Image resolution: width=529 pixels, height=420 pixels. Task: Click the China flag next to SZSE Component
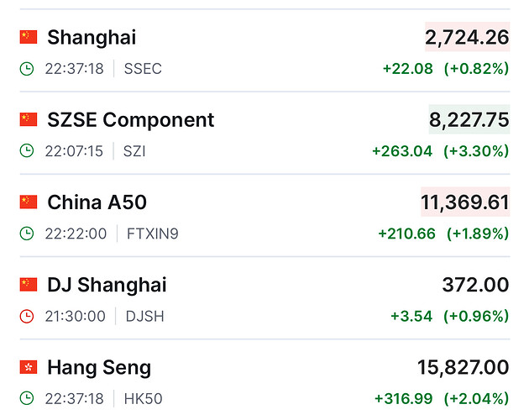pyautogui.click(x=29, y=119)
